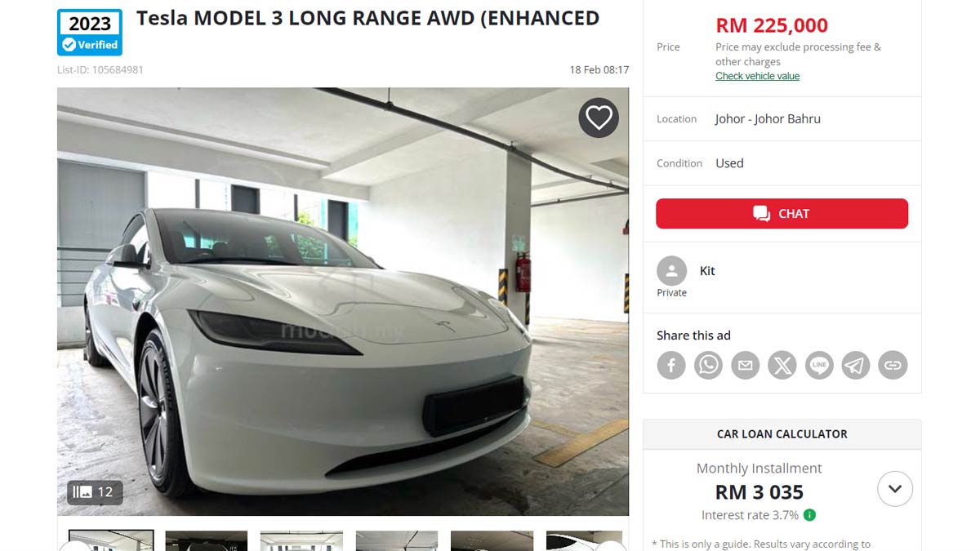Select the first photo thumbnail
Viewport: 980px width, 551px height.
(111, 540)
